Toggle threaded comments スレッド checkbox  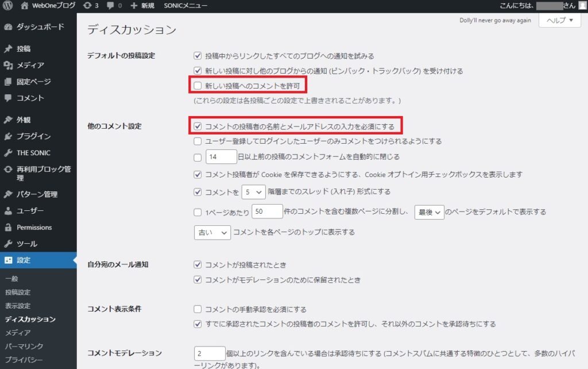coord(198,192)
